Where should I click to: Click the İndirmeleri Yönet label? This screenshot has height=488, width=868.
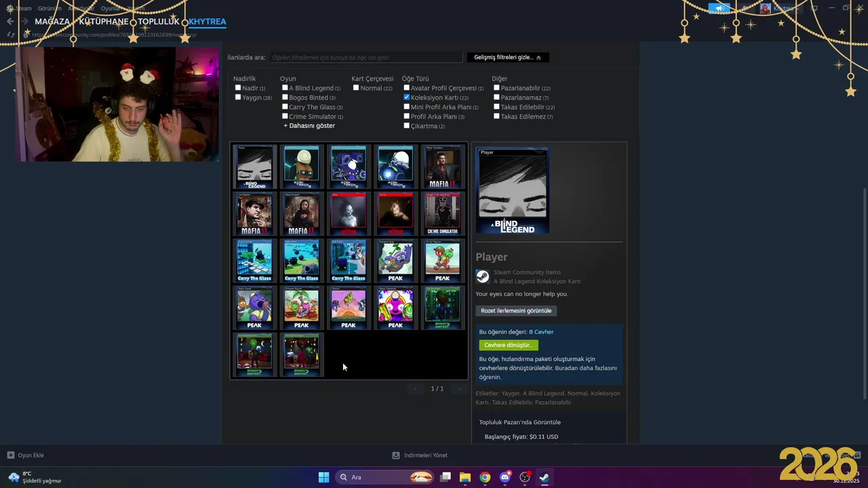pos(425,455)
